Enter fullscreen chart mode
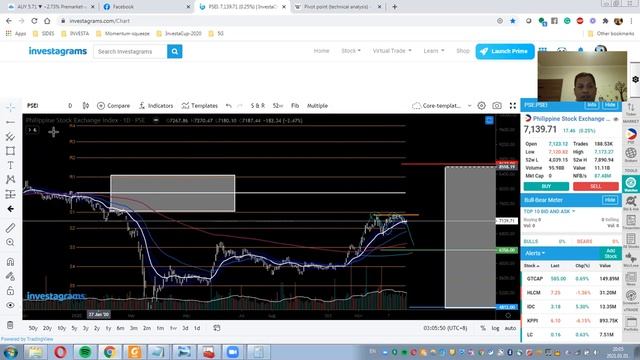This screenshot has height=360, width=640. (x=513, y=106)
